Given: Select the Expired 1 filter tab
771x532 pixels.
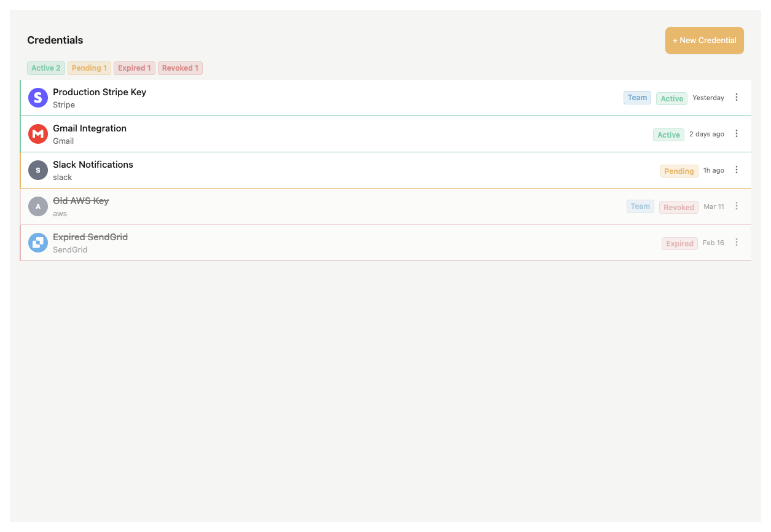Looking at the screenshot, I should click(134, 68).
